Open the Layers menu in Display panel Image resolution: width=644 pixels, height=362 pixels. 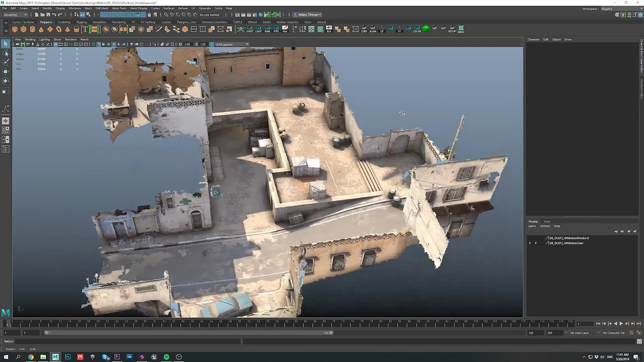532,226
